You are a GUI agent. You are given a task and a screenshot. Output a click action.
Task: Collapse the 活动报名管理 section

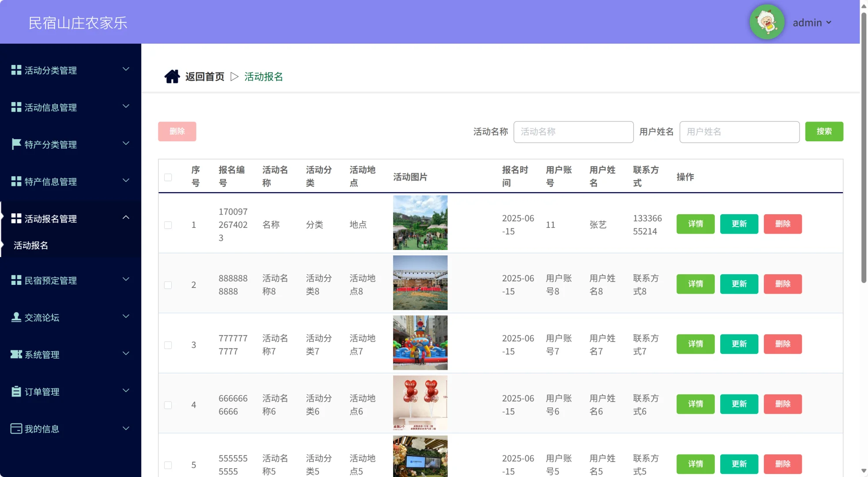pyautogui.click(x=126, y=217)
